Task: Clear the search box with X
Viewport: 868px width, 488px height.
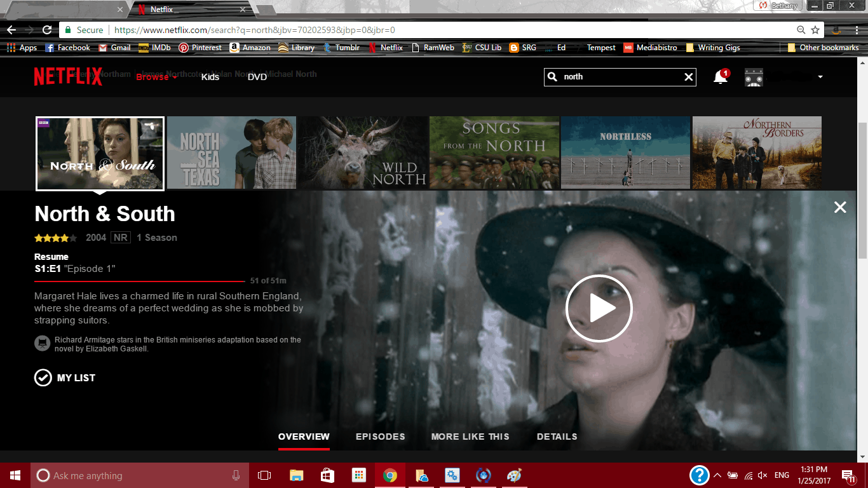Action: 688,77
